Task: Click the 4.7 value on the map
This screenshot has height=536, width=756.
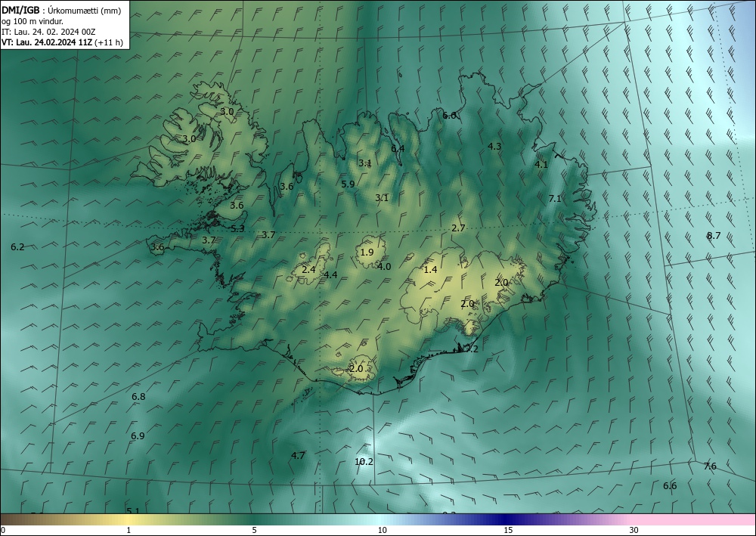Action: tap(298, 455)
